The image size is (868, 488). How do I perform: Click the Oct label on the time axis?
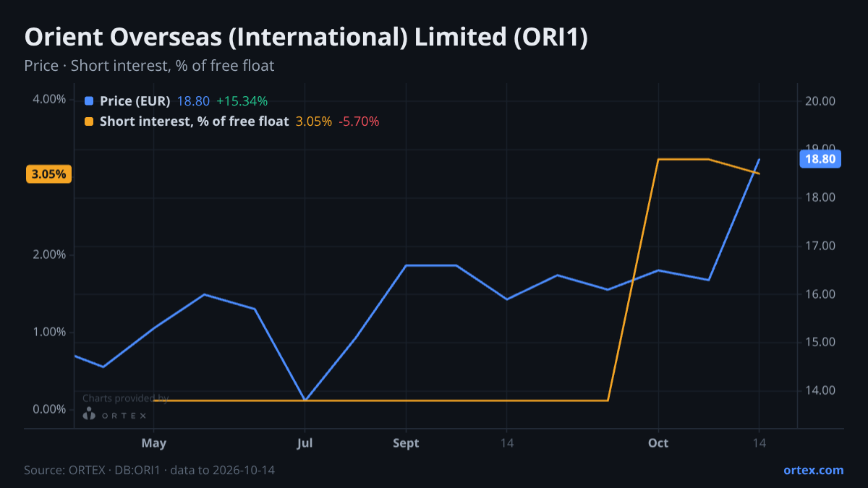coord(658,443)
